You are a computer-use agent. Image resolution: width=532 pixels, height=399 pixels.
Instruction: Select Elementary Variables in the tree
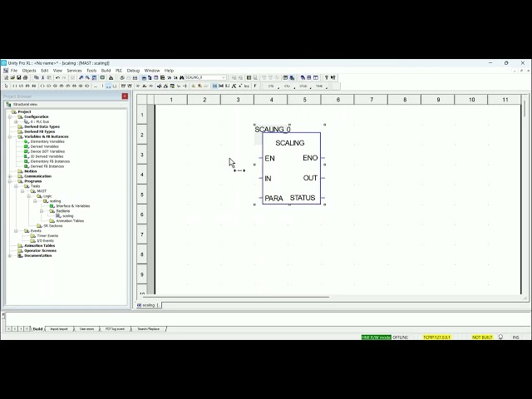[x=47, y=141]
